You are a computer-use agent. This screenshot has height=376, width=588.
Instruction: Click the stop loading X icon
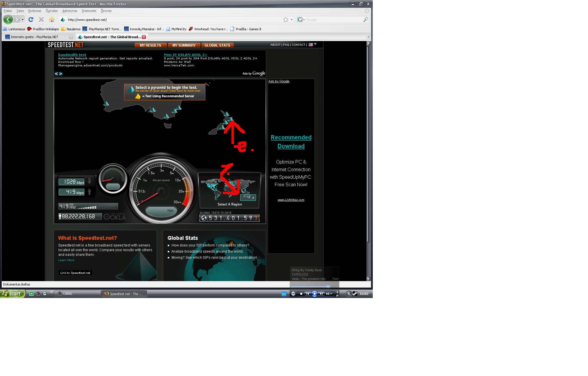coord(41,19)
